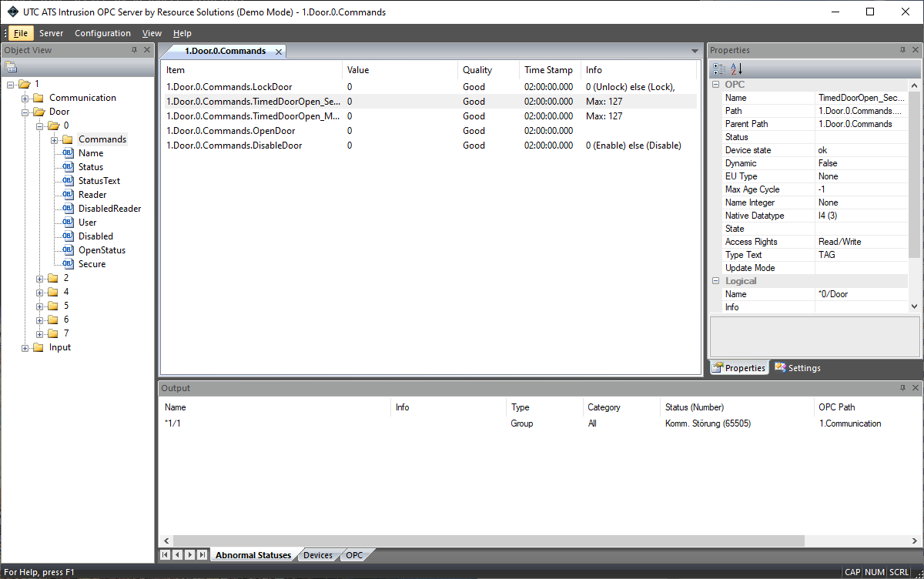Image resolution: width=924 pixels, height=579 pixels.
Task: Go to first output tab arrow
Action: pyautogui.click(x=166, y=555)
